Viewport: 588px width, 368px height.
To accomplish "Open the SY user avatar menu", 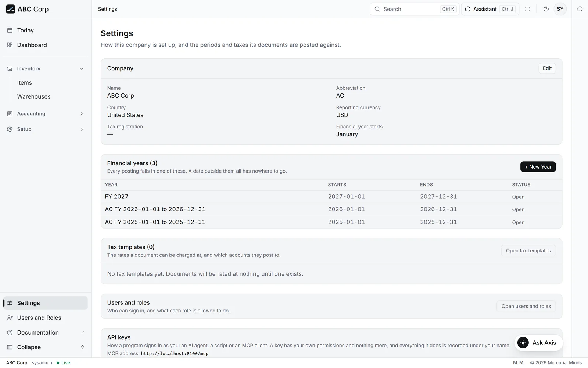I will (560, 9).
